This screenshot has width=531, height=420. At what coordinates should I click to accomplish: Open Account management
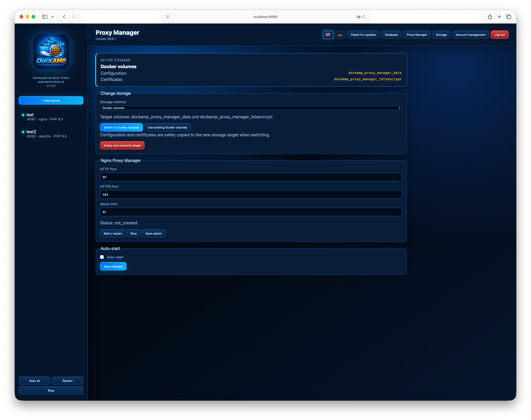coord(470,35)
